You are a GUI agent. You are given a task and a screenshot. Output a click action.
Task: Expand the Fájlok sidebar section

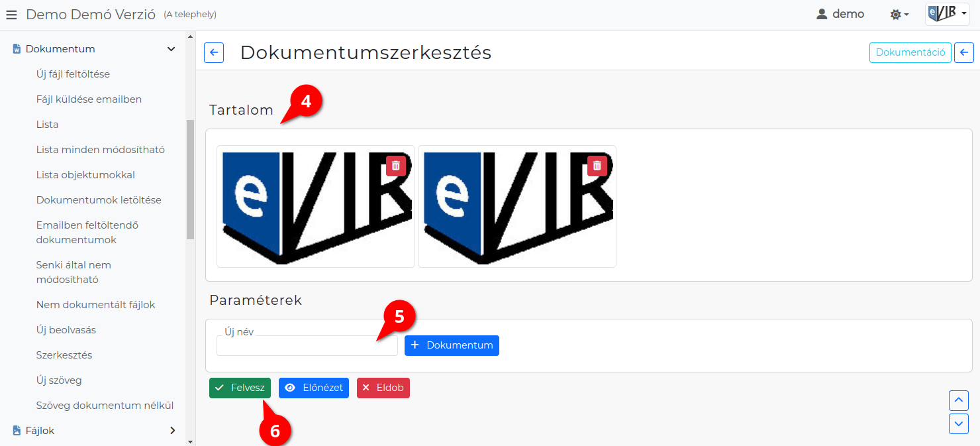pyautogui.click(x=172, y=431)
